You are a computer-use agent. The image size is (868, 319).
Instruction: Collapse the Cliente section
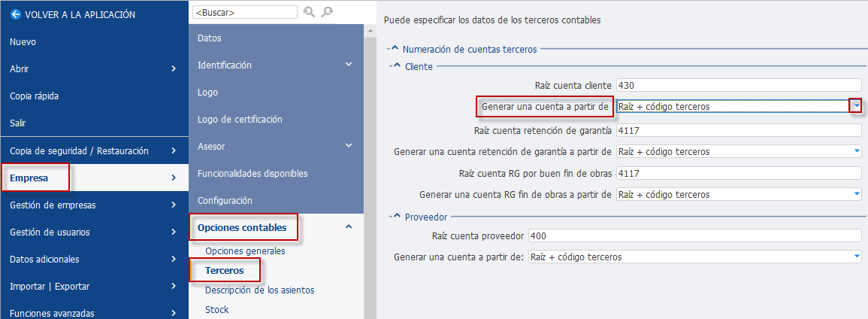coord(396,66)
